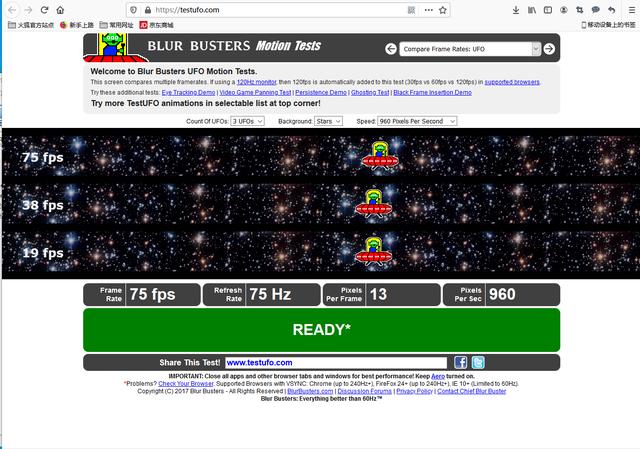Open the library icon
Viewport: 640px width, 449px height.
click(532, 10)
